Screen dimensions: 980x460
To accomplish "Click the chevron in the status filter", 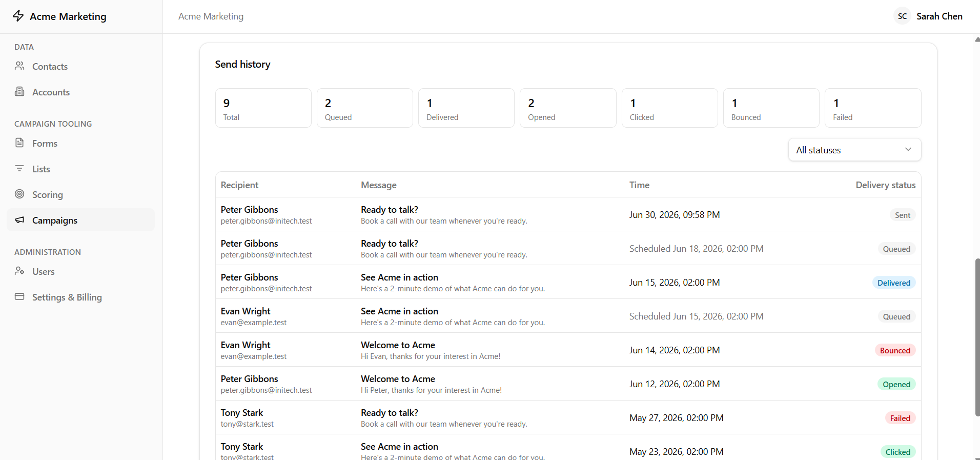I will (908, 150).
